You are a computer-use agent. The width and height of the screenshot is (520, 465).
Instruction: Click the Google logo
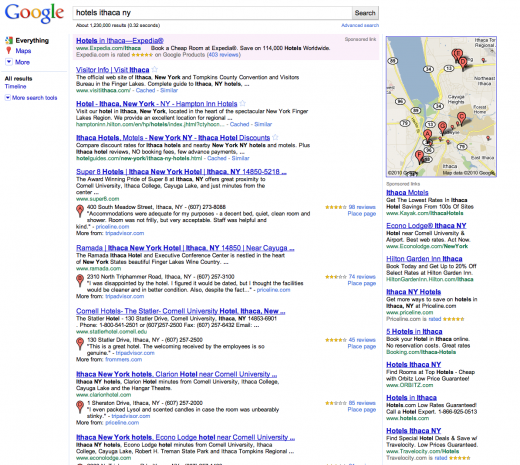[34, 13]
